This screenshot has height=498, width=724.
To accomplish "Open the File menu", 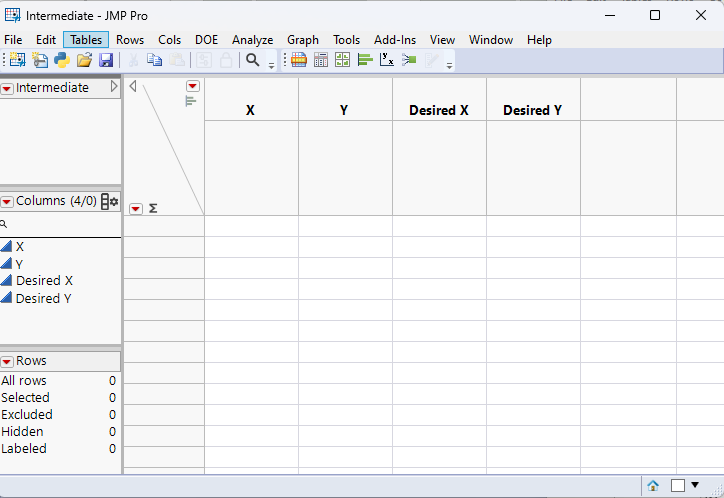I will pyautogui.click(x=13, y=40).
